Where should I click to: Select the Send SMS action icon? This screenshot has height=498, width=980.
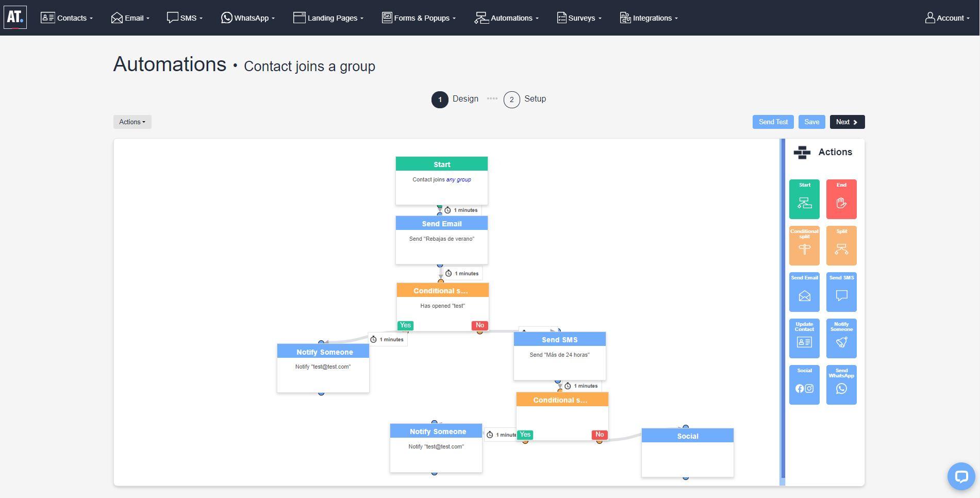tap(841, 292)
